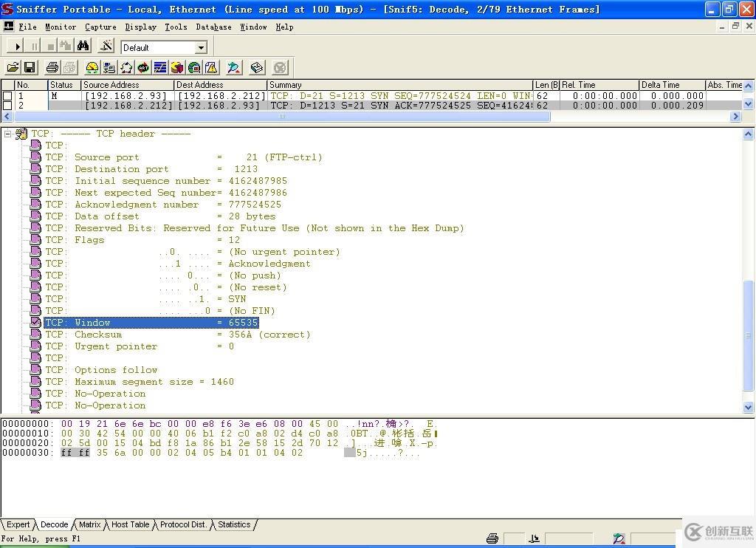Click the decode pane scroll up arrow
This screenshot has height=548, width=756.
click(x=749, y=134)
